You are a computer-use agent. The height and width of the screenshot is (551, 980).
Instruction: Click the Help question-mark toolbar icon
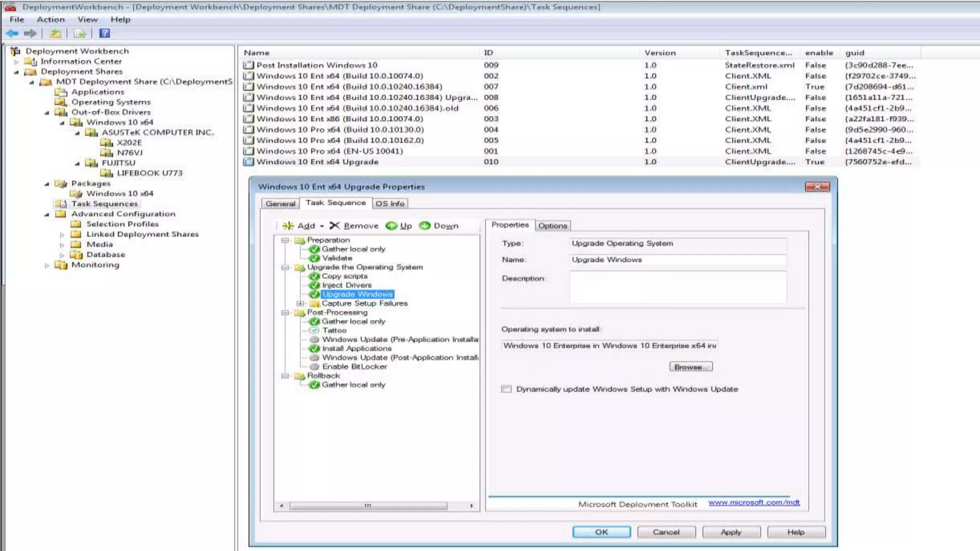point(105,33)
